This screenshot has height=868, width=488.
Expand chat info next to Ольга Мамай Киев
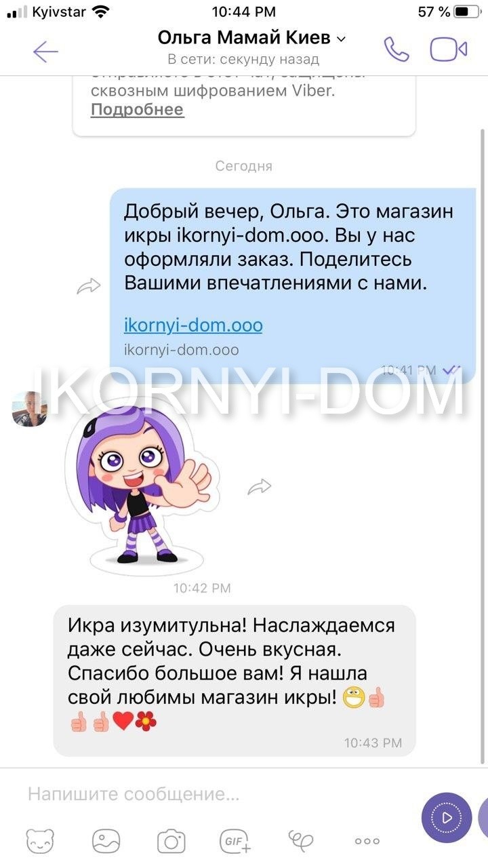tap(341, 38)
